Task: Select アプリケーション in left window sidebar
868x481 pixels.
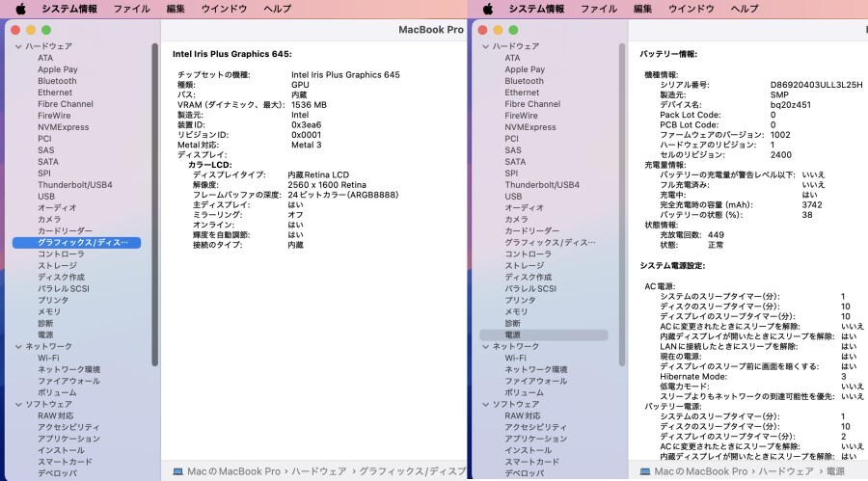Action: pos(68,439)
